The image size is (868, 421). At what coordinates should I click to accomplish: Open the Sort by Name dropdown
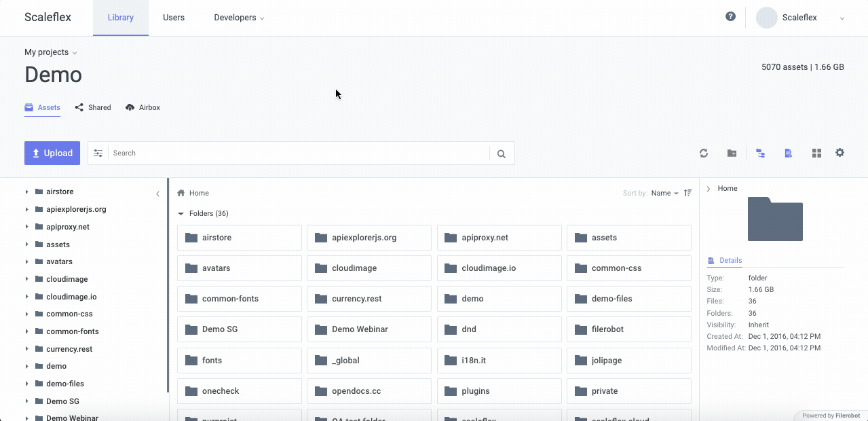665,193
